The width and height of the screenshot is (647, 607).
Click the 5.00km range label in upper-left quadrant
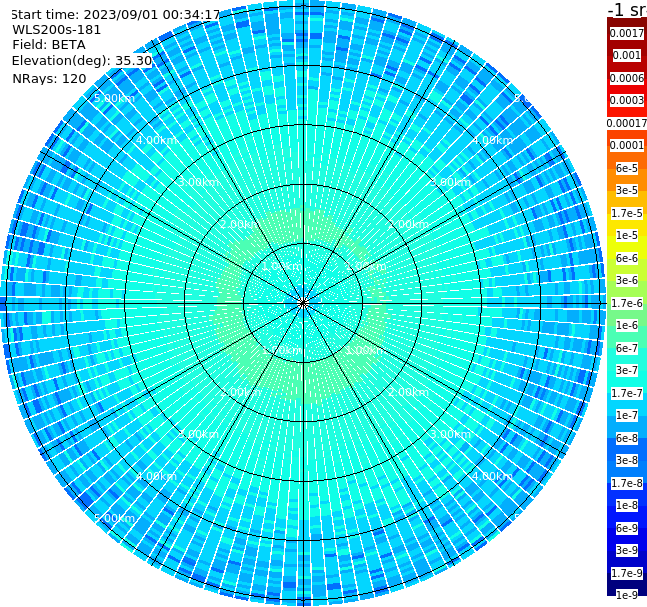(x=114, y=98)
